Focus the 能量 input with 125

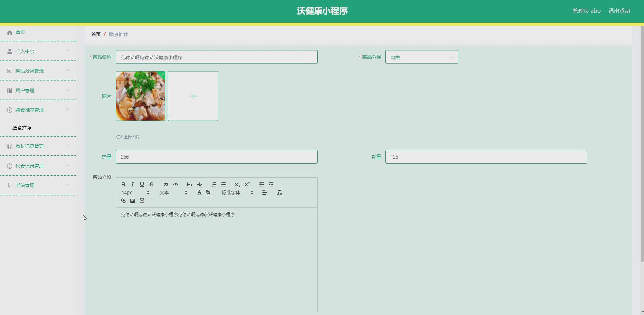tap(486, 157)
